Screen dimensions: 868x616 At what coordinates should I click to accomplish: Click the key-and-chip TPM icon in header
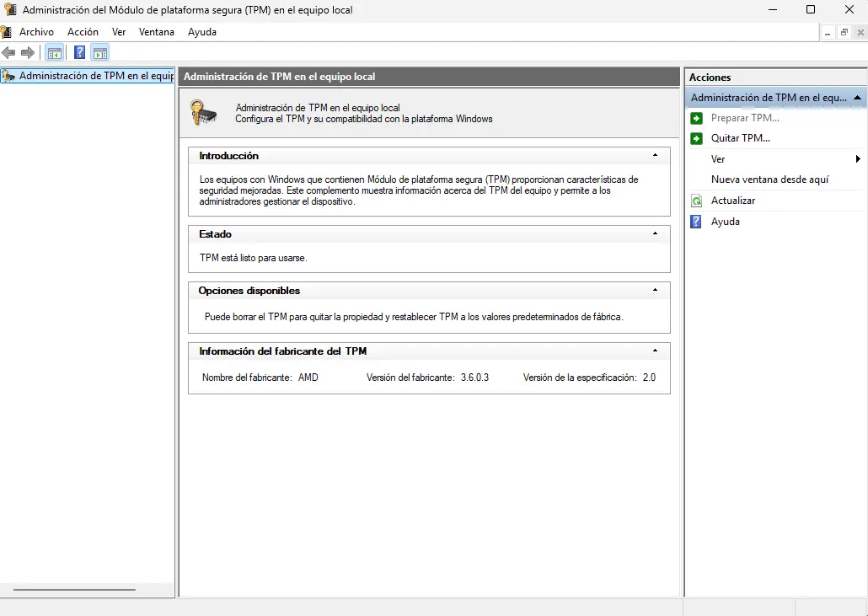point(203,112)
